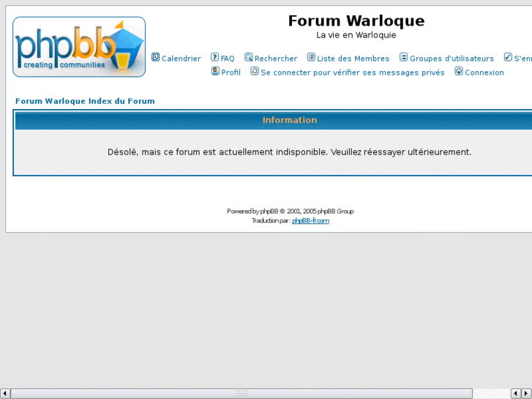Open the FAQ link
Viewport: 532px width, 399px height.
[x=228, y=59]
